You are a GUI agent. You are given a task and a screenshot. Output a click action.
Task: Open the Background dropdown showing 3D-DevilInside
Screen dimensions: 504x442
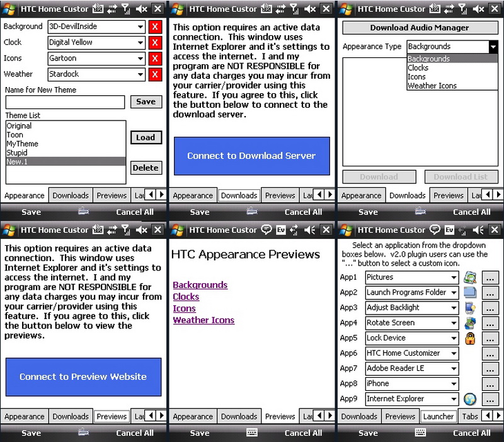[96, 26]
